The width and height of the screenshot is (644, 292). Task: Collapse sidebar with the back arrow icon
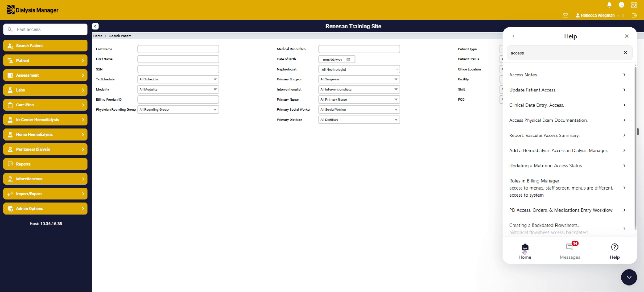coord(95,26)
